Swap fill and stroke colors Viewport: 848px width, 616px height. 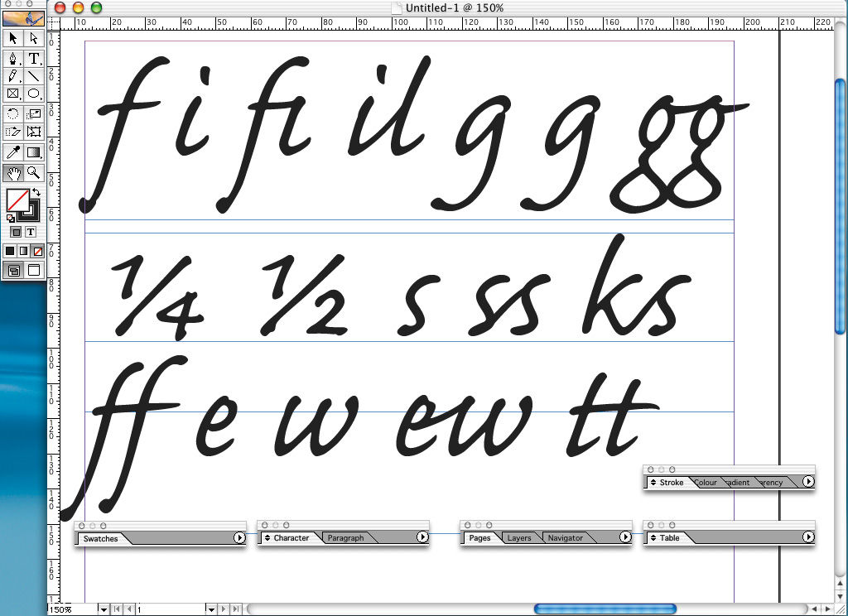[36, 193]
